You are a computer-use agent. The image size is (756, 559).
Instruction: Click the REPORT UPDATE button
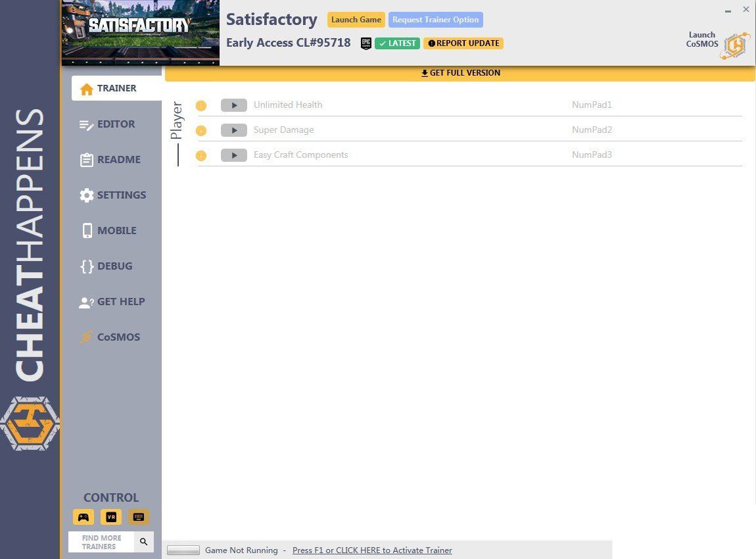[x=463, y=43]
